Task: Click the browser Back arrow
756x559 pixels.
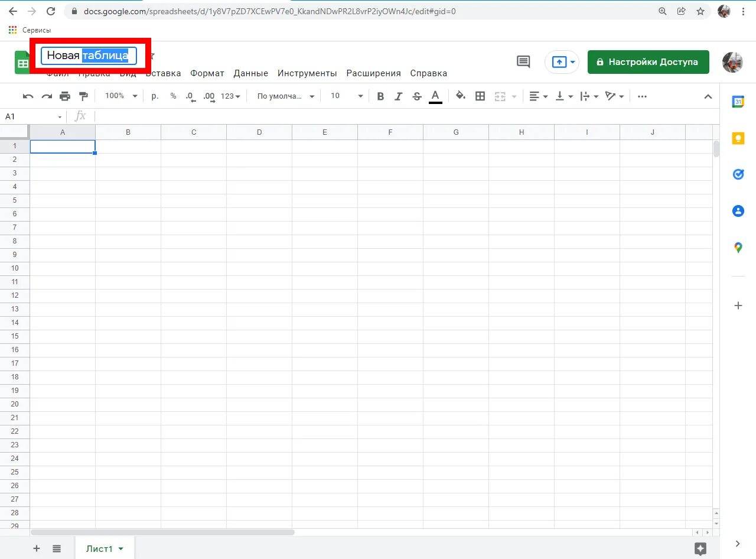Action: (x=12, y=11)
